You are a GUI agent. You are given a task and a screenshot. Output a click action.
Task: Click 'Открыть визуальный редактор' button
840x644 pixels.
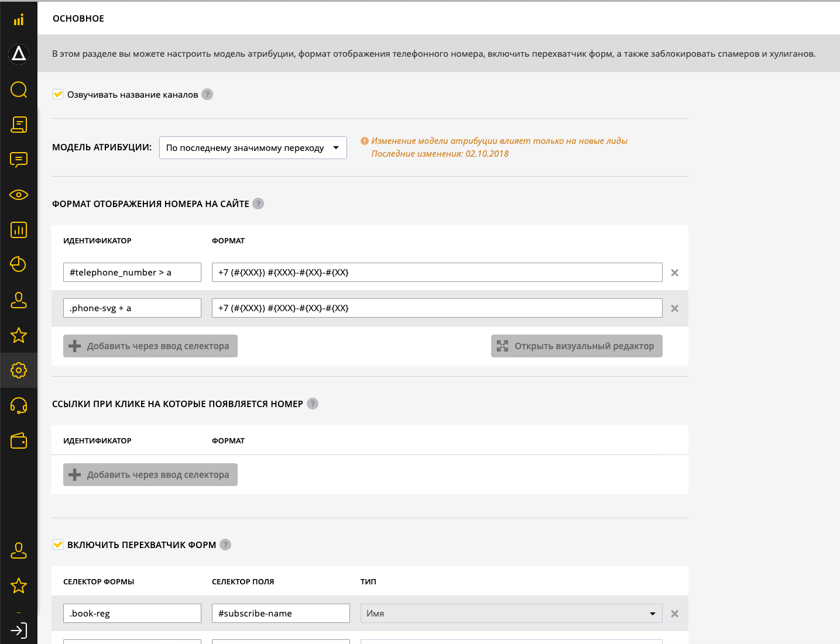577,346
